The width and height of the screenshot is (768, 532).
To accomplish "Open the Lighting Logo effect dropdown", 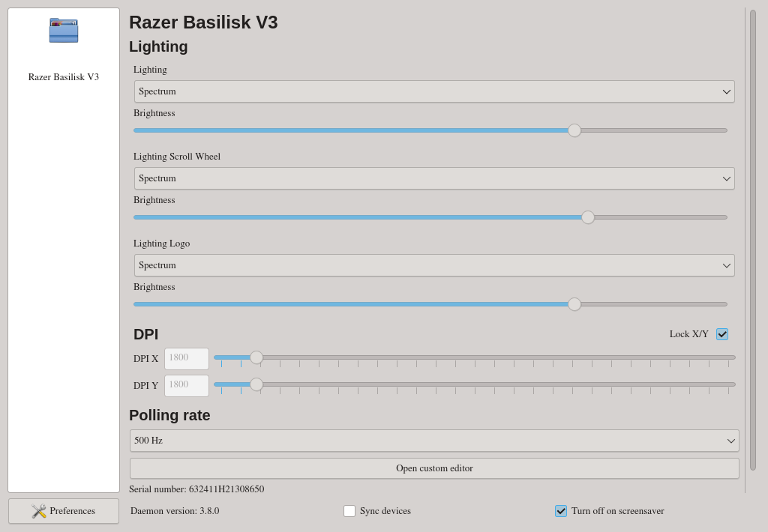I will (434, 265).
